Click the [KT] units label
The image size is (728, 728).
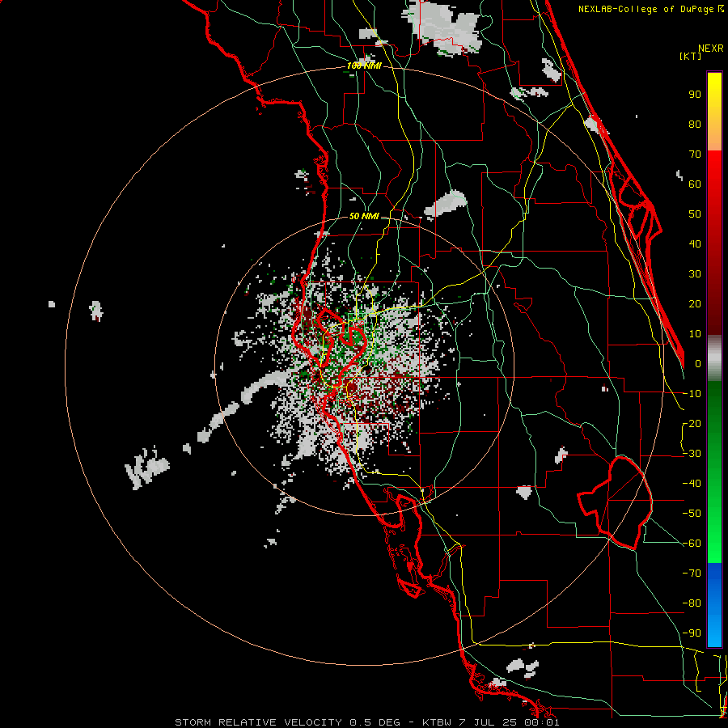[x=691, y=56]
